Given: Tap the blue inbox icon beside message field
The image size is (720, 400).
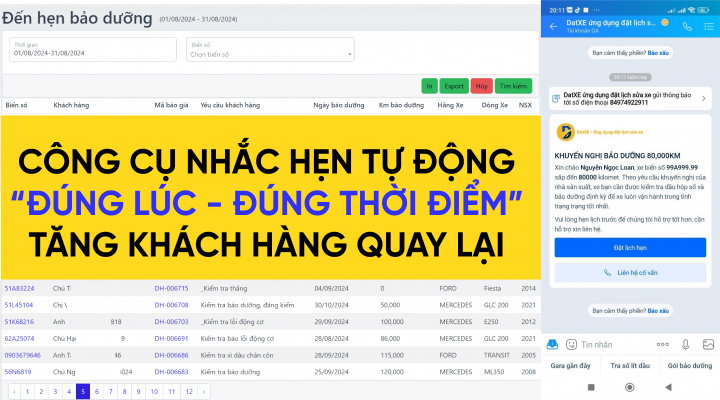Looking at the screenshot, I should coord(551,344).
